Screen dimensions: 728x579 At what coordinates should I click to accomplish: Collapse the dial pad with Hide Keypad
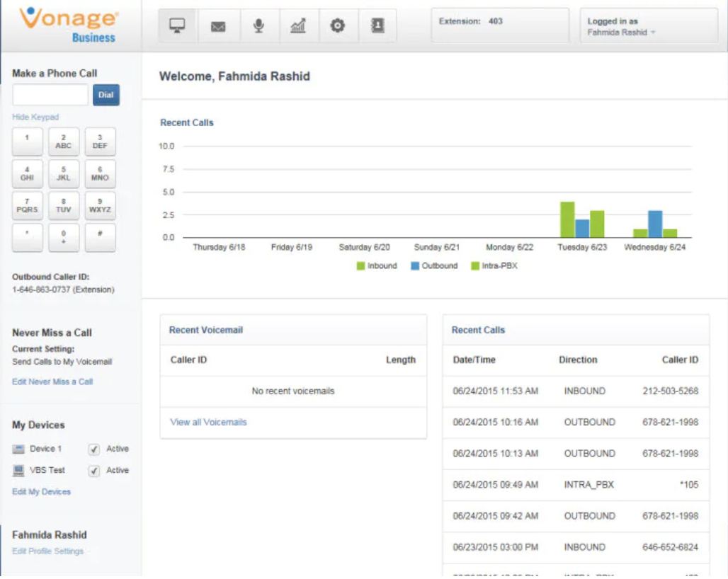click(x=35, y=117)
